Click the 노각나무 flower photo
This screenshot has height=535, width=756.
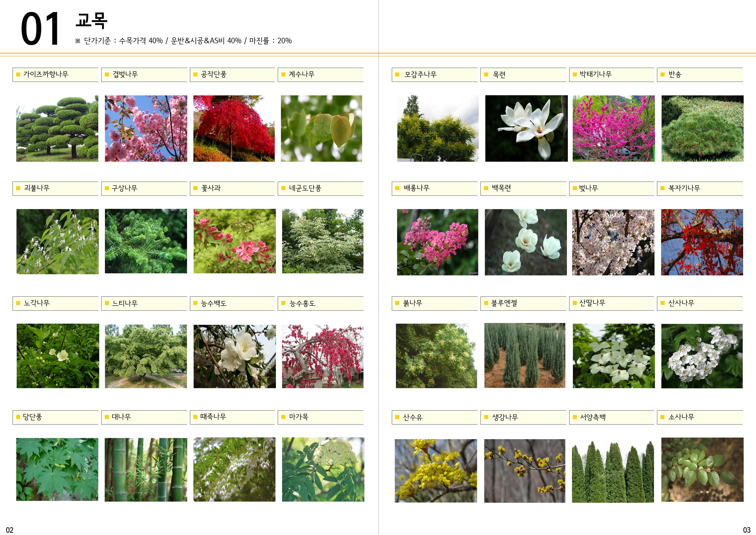(58, 356)
